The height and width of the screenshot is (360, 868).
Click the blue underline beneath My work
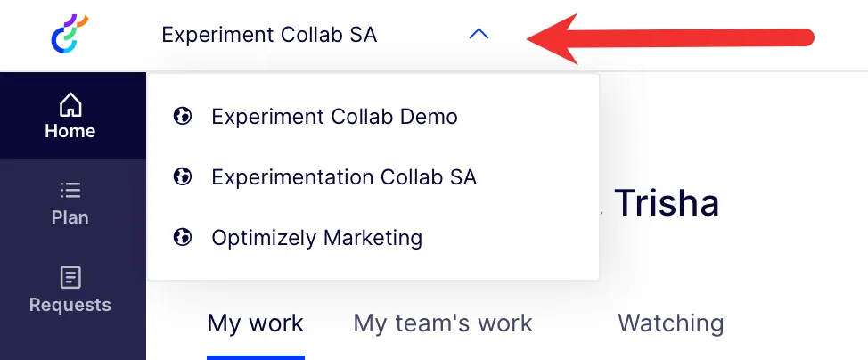point(256,358)
